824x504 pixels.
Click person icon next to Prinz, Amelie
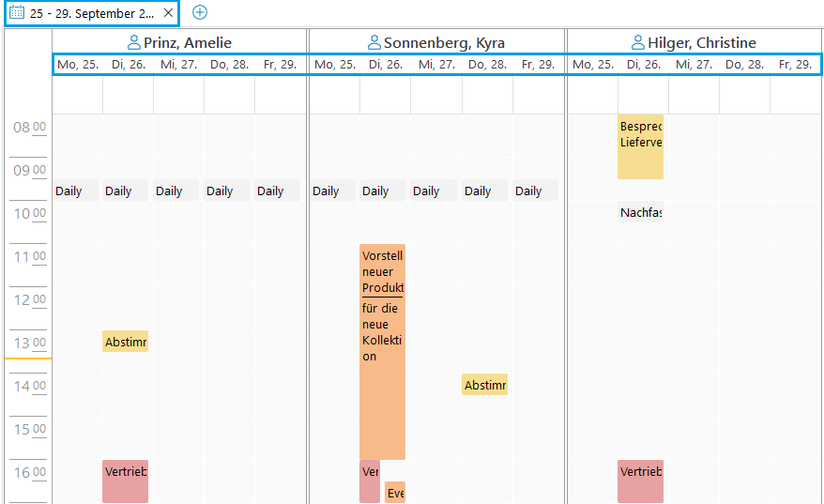134,42
